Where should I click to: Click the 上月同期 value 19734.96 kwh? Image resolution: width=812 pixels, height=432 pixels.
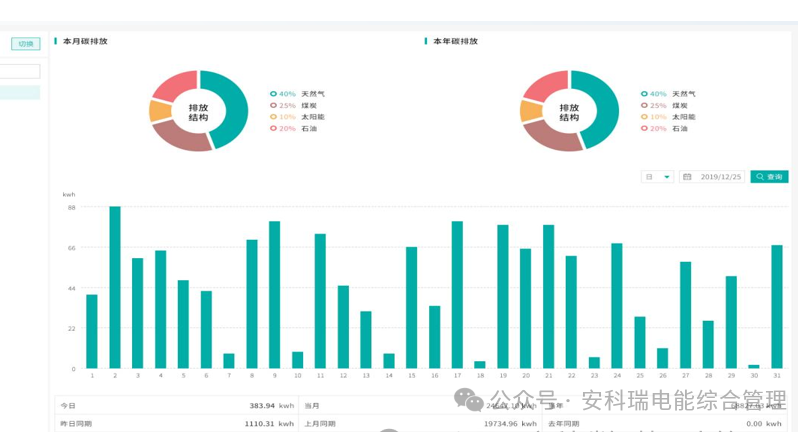510,423
